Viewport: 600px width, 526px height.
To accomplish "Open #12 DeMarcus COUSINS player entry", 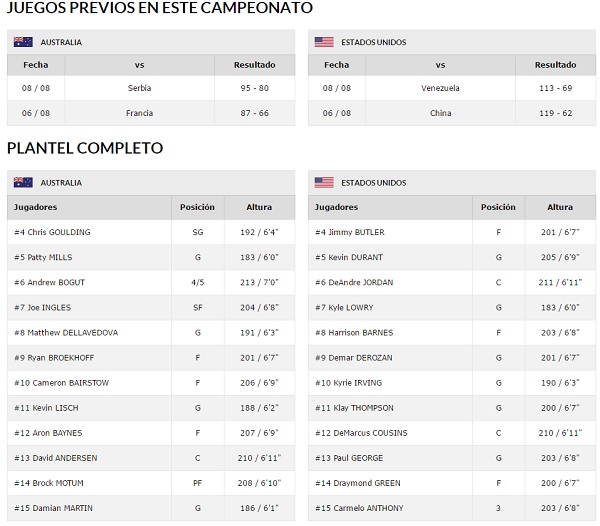I will (x=361, y=433).
